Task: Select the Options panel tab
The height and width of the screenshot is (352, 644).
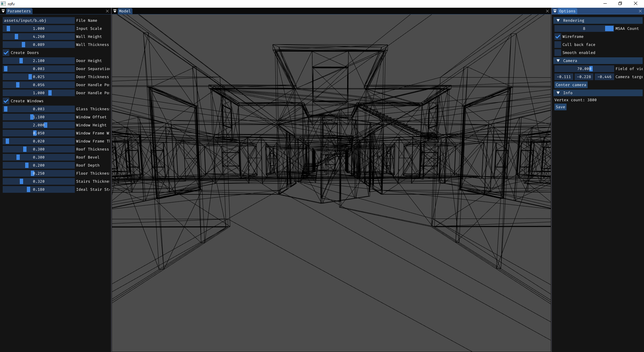Action: point(567,11)
